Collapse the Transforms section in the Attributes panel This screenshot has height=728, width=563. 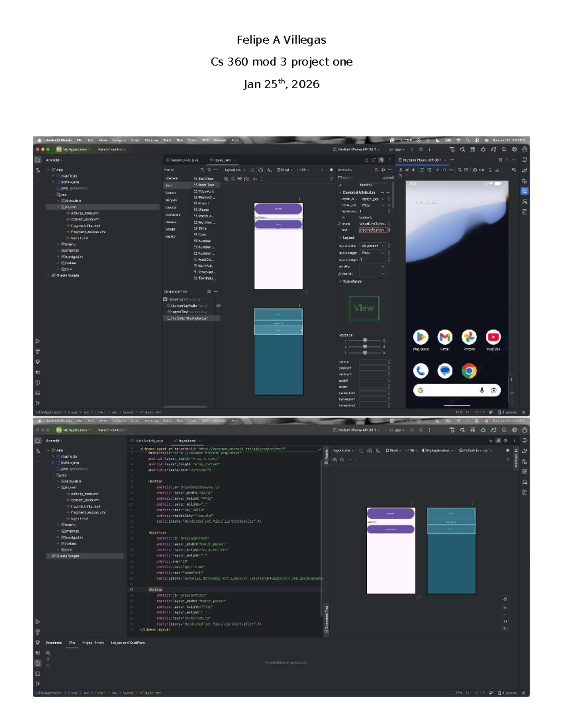coord(340,282)
